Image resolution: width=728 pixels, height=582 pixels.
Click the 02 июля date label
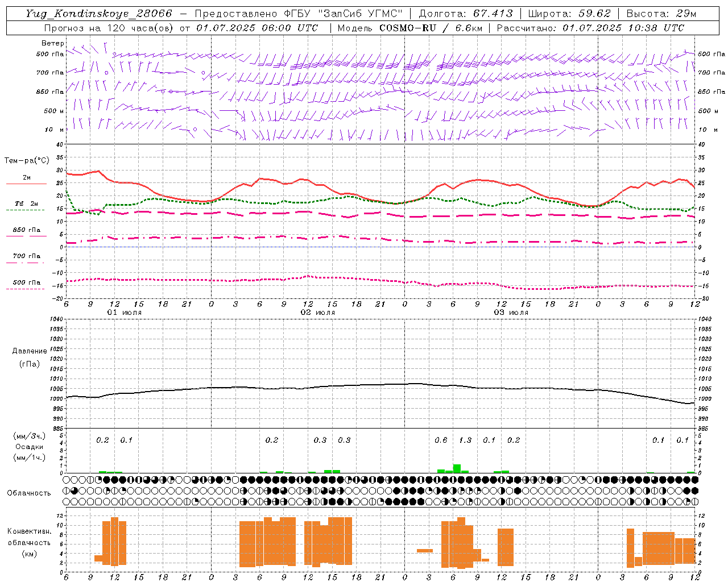pos(318,313)
